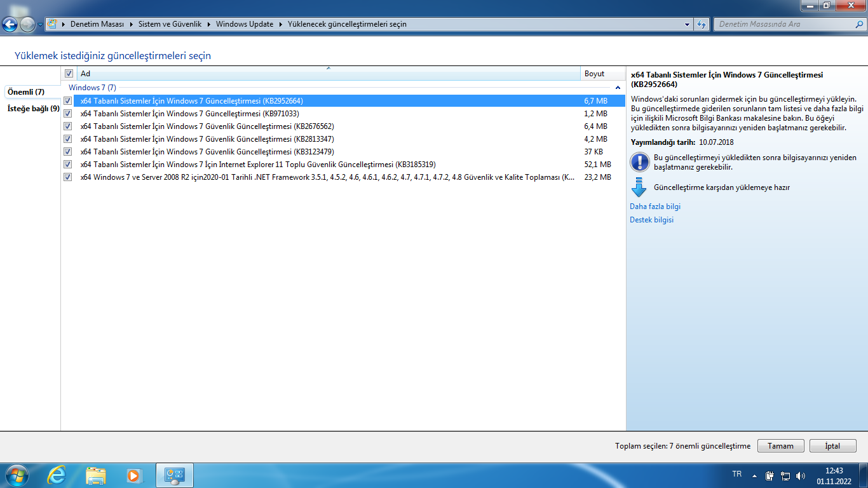Open Windows Media Player from the taskbar

(x=134, y=475)
